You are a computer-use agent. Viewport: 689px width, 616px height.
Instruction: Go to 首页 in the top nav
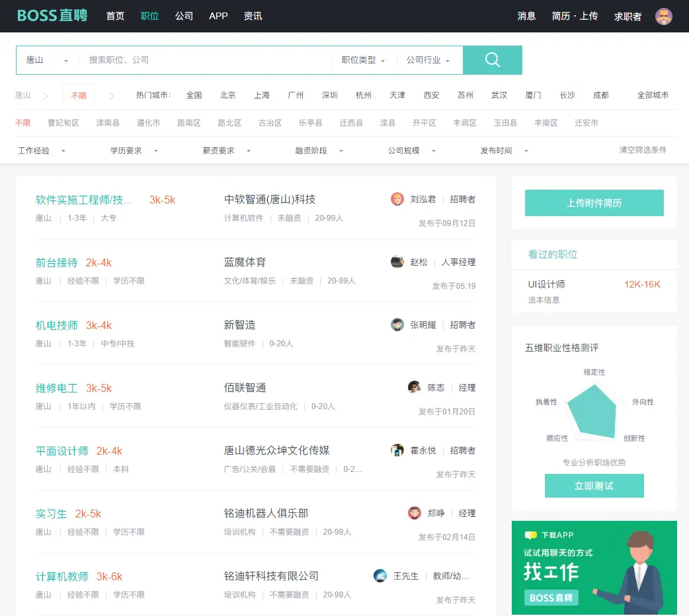pyautogui.click(x=115, y=17)
